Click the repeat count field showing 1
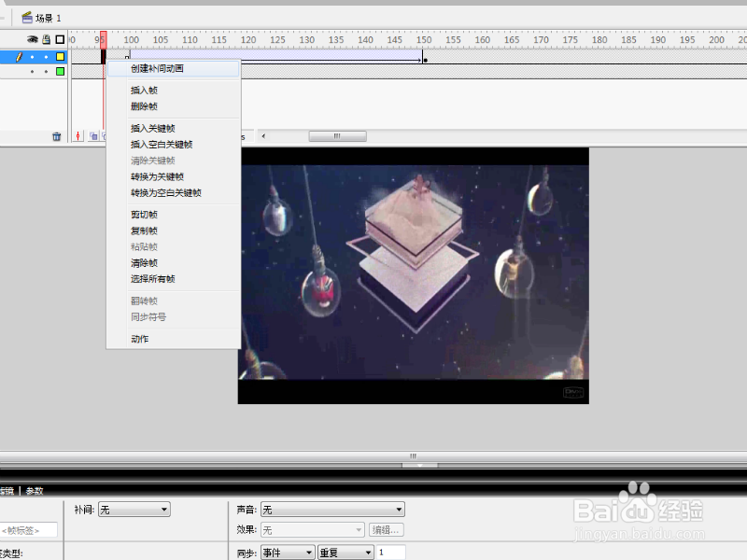The width and height of the screenshot is (747, 560). pos(391,553)
